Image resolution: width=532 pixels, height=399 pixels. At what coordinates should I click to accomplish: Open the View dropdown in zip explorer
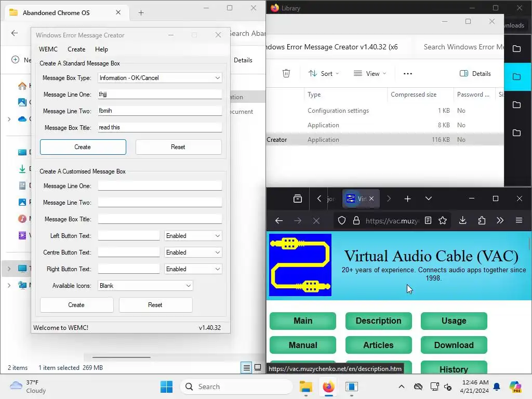370,73
